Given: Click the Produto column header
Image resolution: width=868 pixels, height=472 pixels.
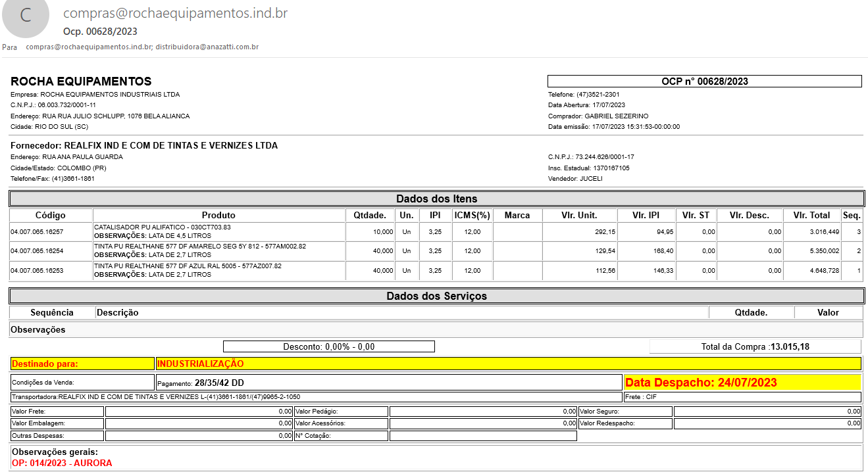Looking at the screenshot, I should coord(218,216).
